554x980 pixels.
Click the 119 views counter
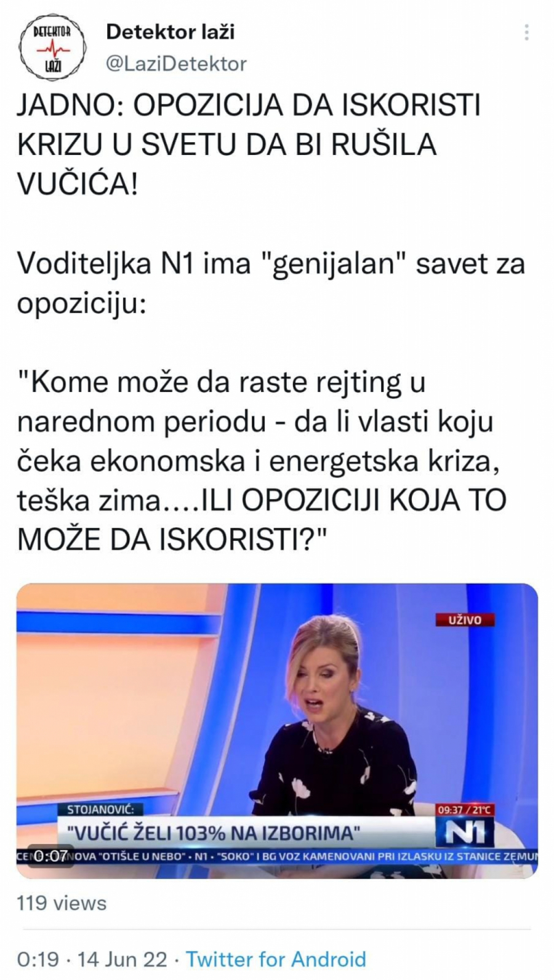tap(62, 902)
